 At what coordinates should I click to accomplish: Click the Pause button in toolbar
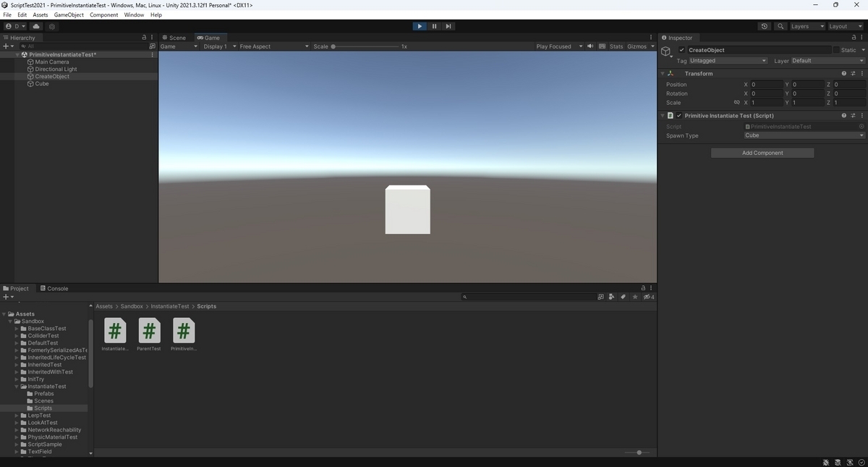434,26
